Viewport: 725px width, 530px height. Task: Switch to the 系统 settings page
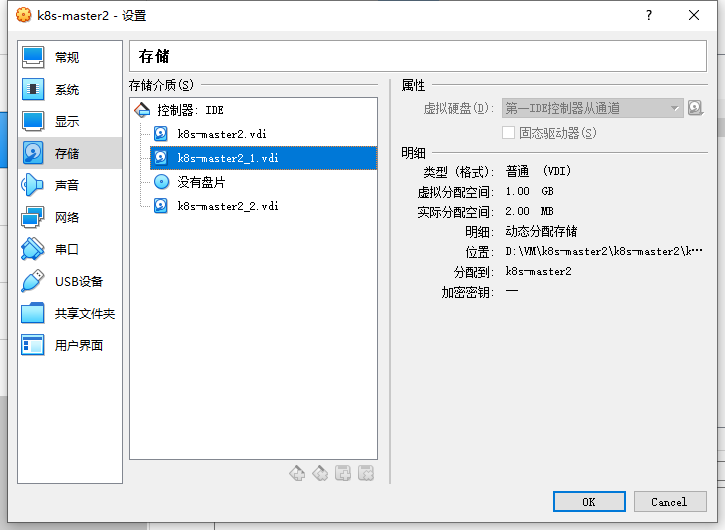[70, 89]
